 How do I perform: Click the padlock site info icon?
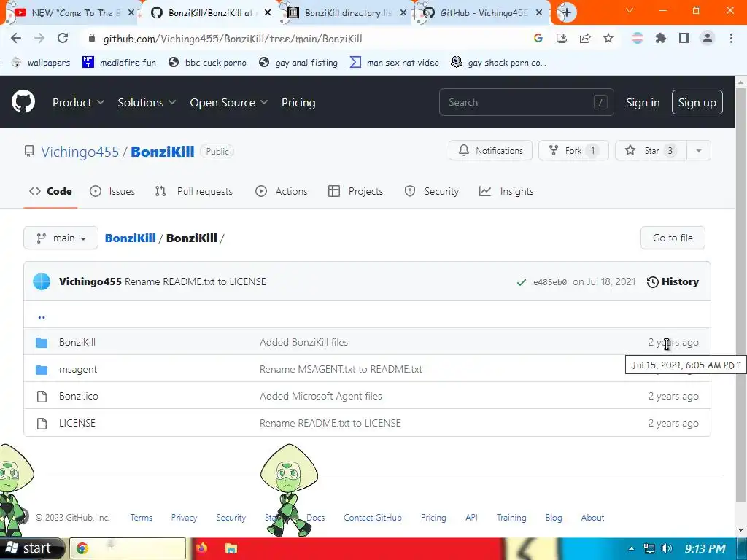pyautogui.click(x=92, y=39)
